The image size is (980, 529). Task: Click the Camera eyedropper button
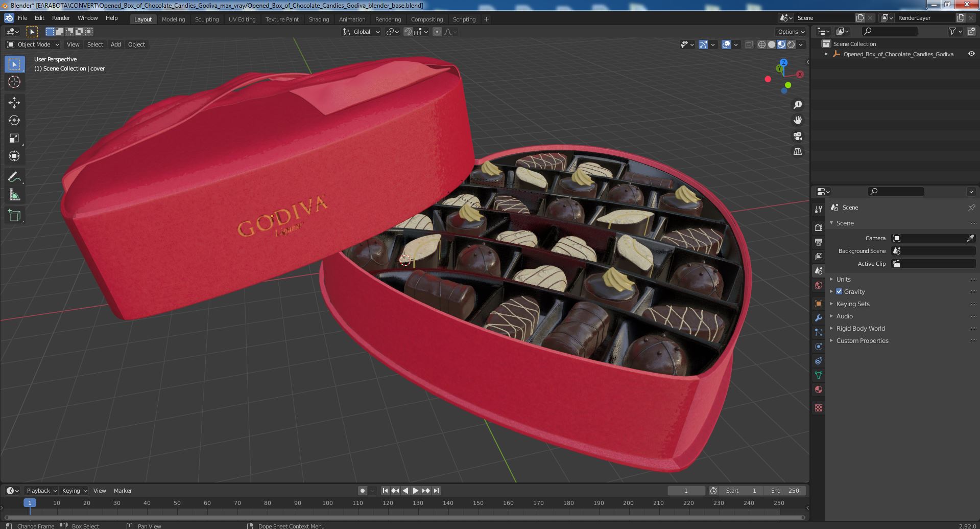970,238
